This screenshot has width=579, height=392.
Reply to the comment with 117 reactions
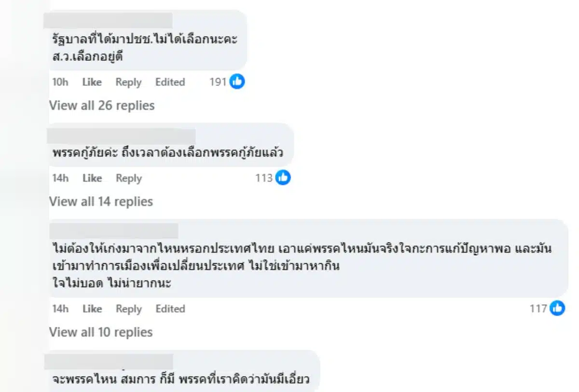tap(129, 309)
